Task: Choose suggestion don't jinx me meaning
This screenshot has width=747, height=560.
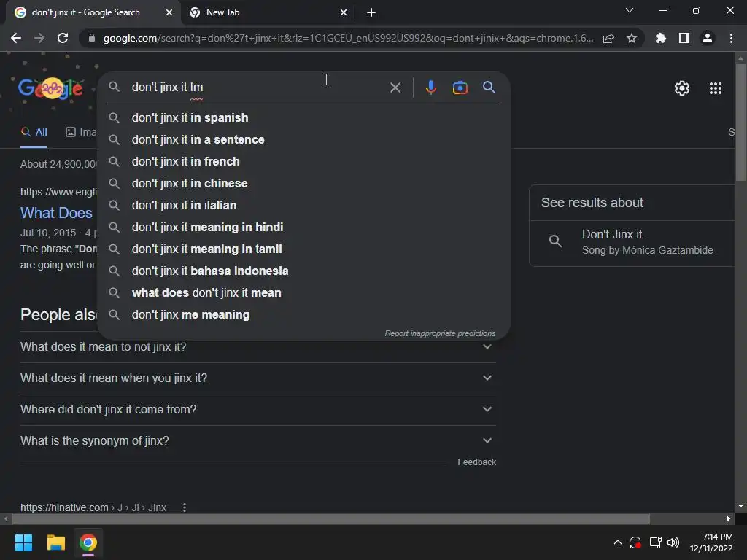Action: point(303,315)
